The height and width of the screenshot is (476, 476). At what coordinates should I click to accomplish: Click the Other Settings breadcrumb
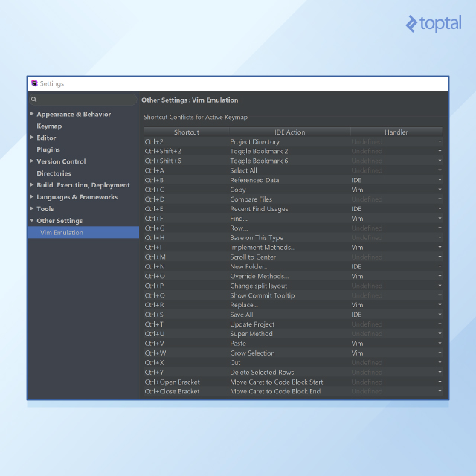(x=164, y=100)
